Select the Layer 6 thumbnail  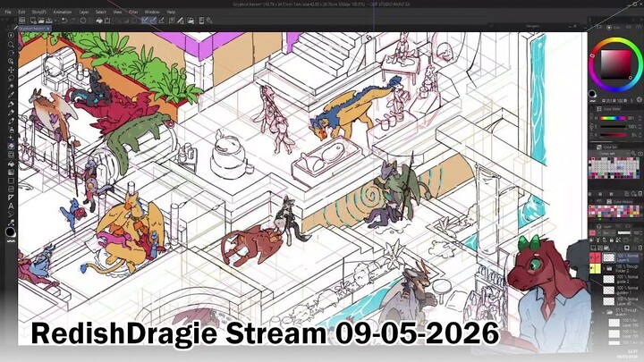(608, 257)
